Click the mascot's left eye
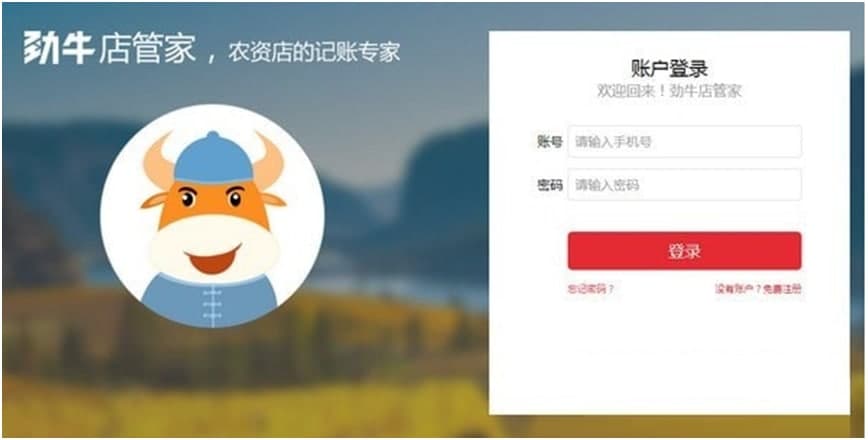The width and height of the screenshot is (868, 440). pos(188,198)
